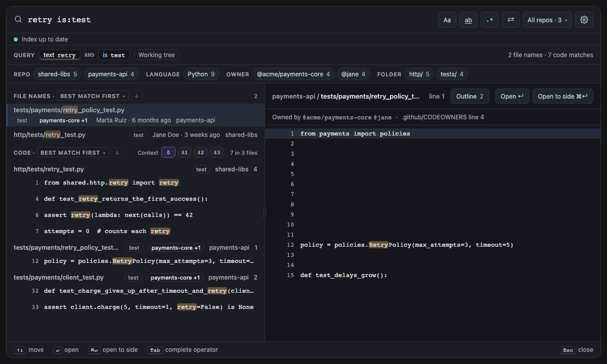Viewport: 607px width, 364px height.
Task: Toggle whole-word ab matching
Action: (468, 20)
